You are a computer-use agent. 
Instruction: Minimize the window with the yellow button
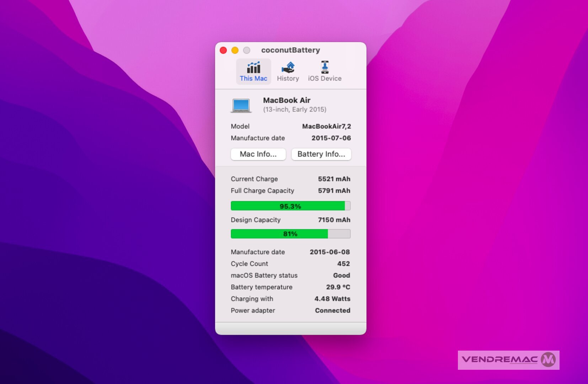click(235, 50)
